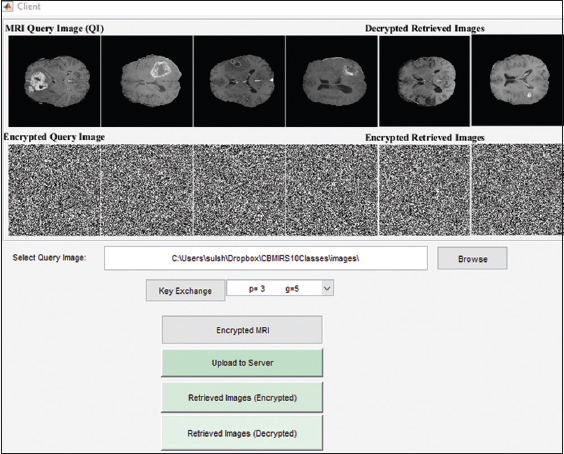Screen dimensions: 564x454
Task: Click the Encrypted MRI button
Action: (x=242, y=330)
